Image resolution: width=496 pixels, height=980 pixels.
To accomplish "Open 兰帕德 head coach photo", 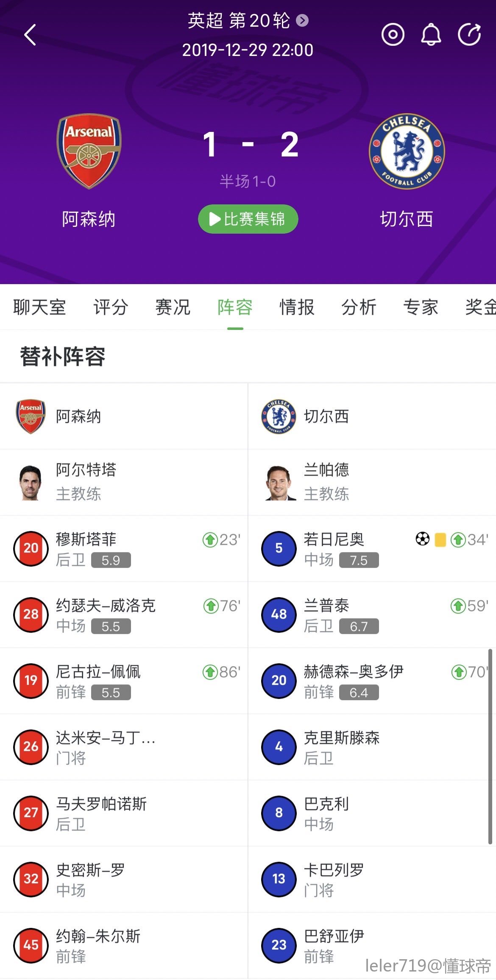I will point(279,483).
